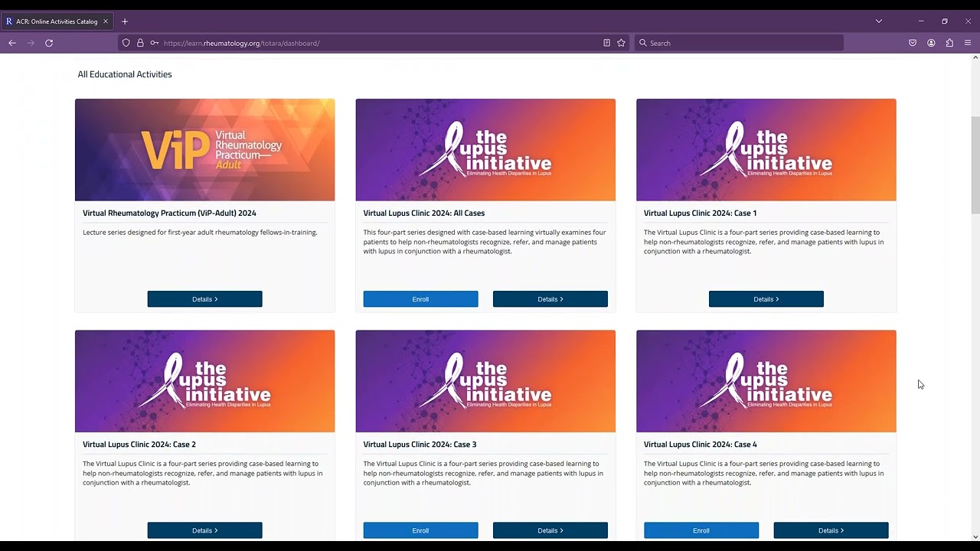
Task: Open Details for Virtual Lupus Clinic Case 1
Action: pos(766,299)
